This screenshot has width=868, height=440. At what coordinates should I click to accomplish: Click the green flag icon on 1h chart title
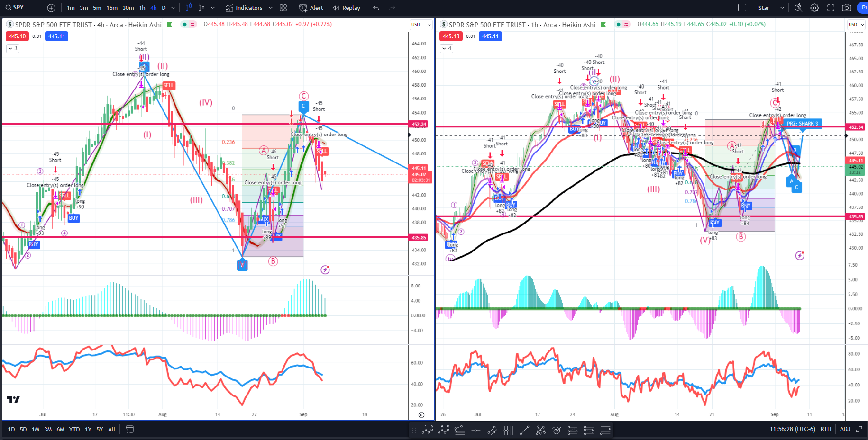(x=603, y=25)
